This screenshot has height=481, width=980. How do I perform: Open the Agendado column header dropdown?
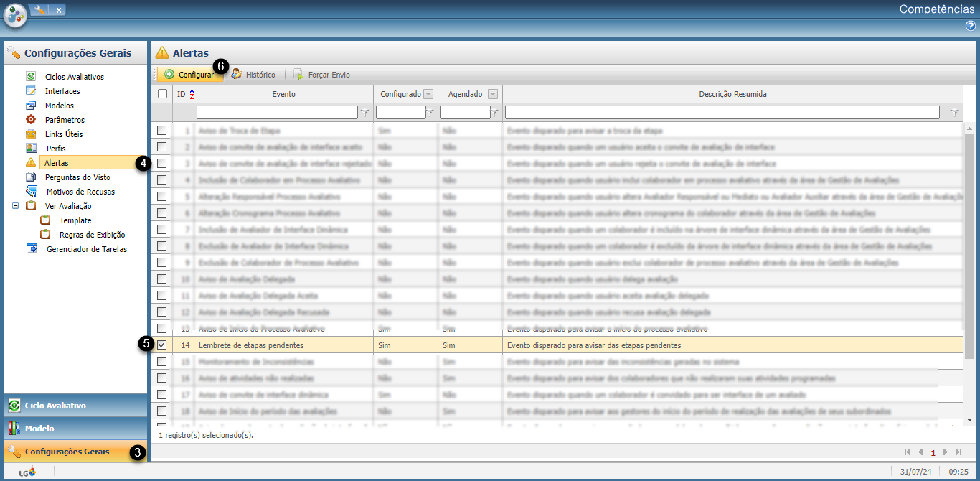(493, 94)
